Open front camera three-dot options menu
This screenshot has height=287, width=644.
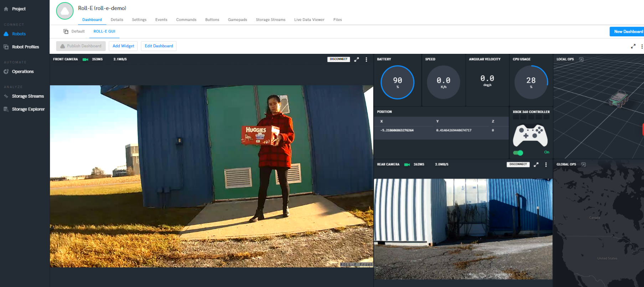(366, 60)
